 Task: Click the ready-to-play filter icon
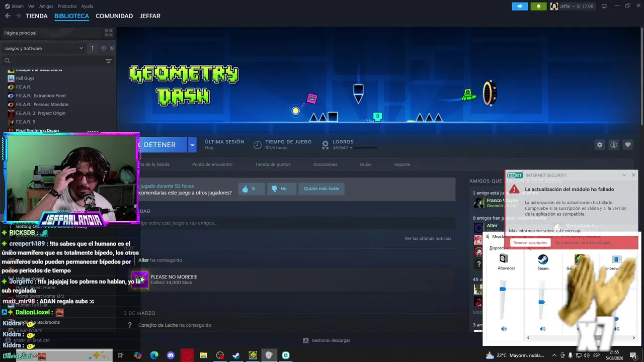112,48
